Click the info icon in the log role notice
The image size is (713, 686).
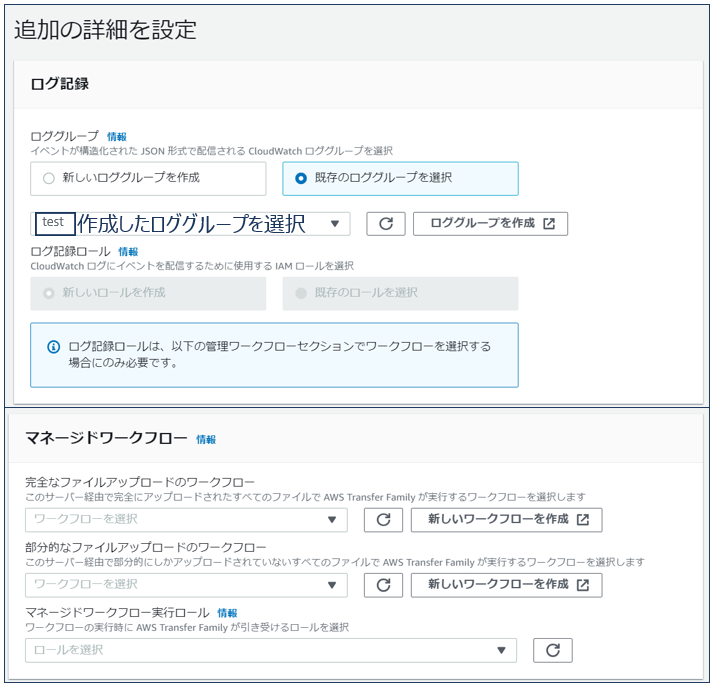point(54,347)
